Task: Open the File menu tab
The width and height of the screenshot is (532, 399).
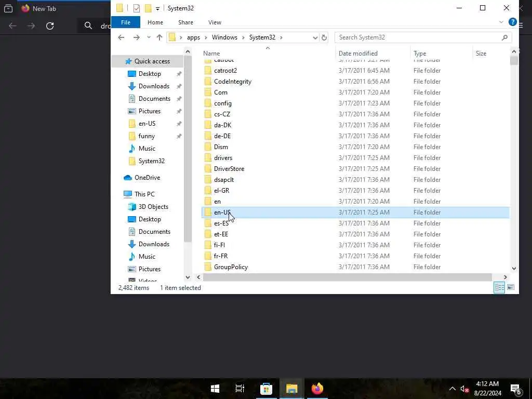Action: pyautogui.click(x=126, y=22)
